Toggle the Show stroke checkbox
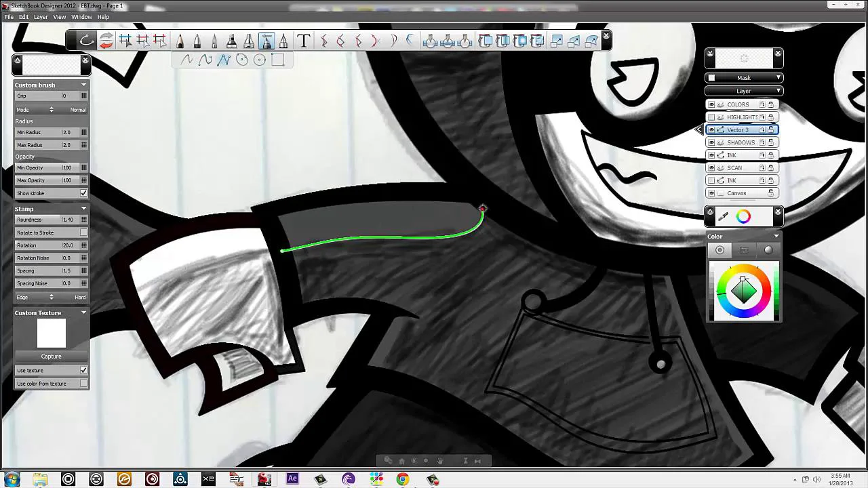The image size is (868, 488). pyautogui.click(x=83, y=193)
